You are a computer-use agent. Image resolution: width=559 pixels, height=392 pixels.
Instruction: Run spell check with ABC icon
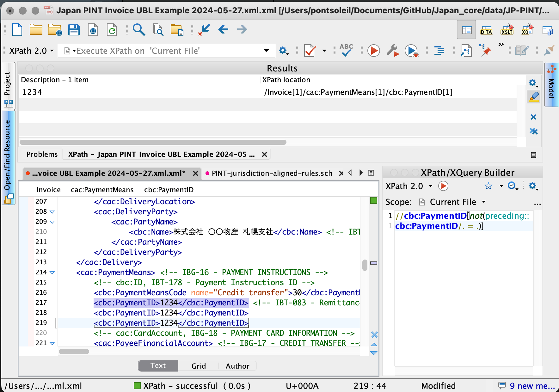(346, 50)
